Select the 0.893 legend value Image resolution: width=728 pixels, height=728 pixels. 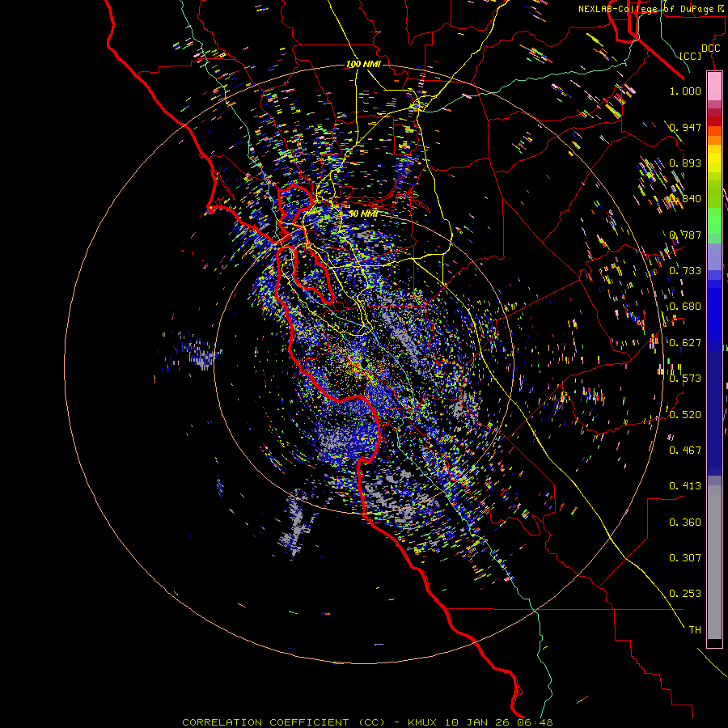[x=685, y=163]
